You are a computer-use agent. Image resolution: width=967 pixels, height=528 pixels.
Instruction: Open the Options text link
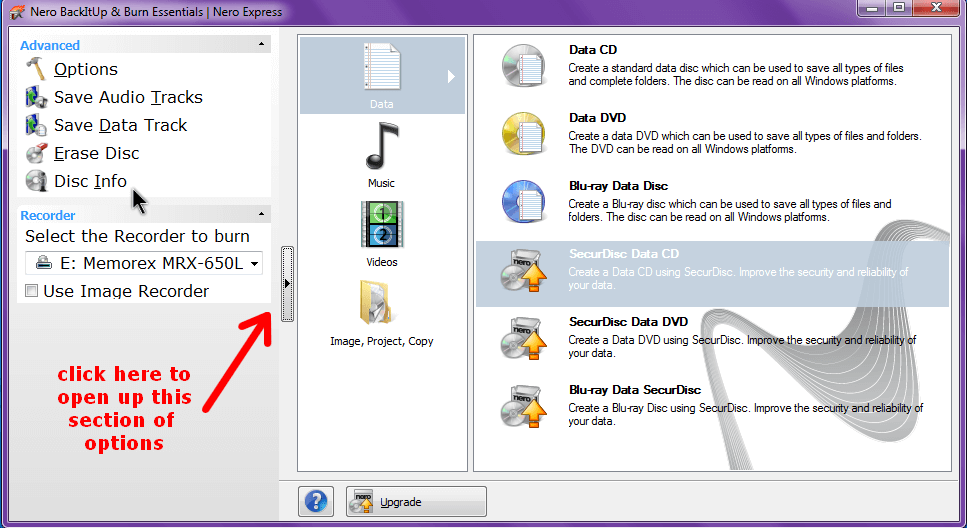86,69
